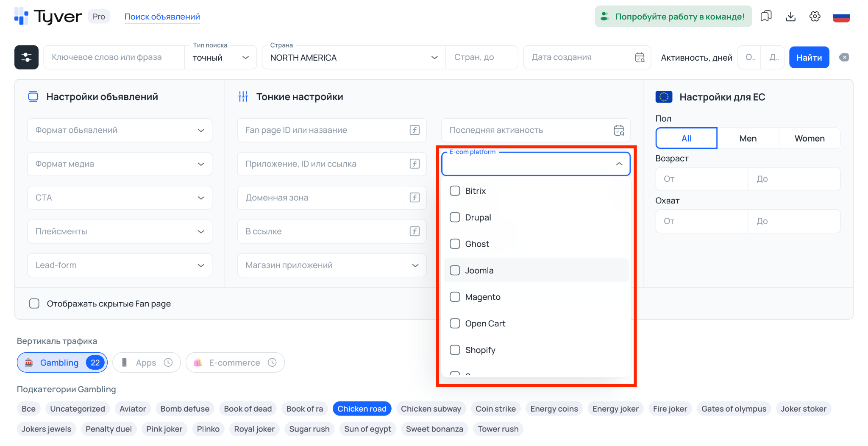Select Coin strike subcategory

coord(495,409)
